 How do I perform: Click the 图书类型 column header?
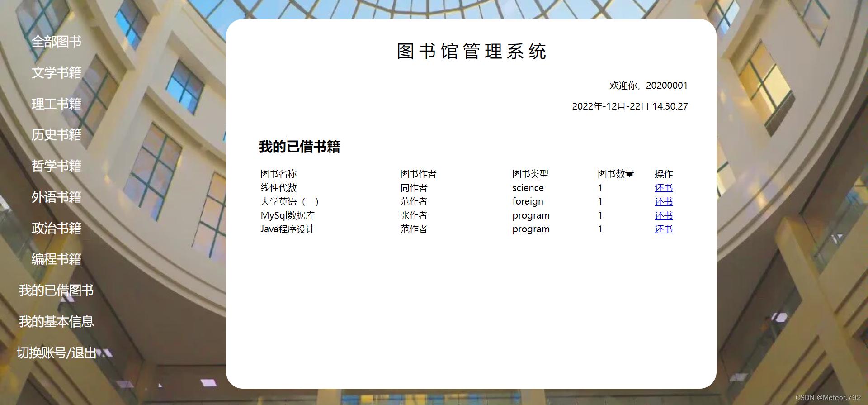point(530,174)
